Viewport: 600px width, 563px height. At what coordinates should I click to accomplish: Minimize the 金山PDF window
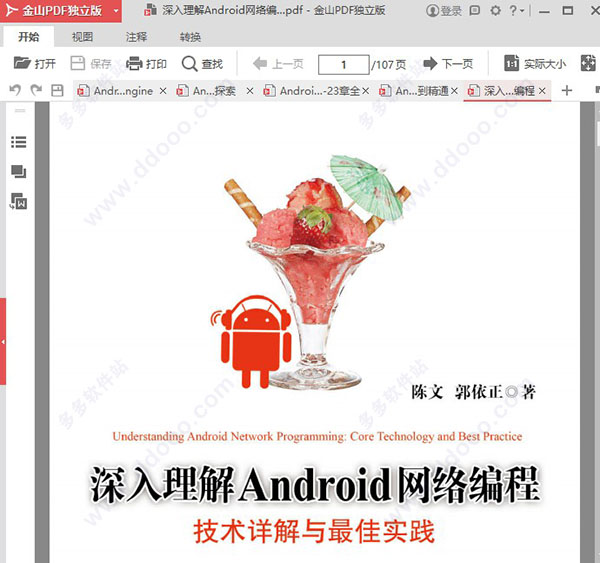point(544,11)
